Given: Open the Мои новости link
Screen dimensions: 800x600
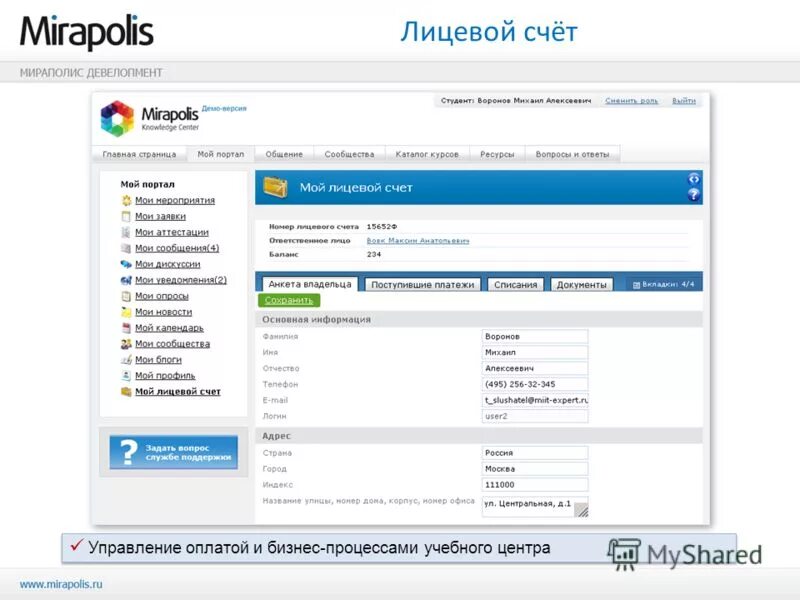Looking at the screenshot, I should pos(164,312).
